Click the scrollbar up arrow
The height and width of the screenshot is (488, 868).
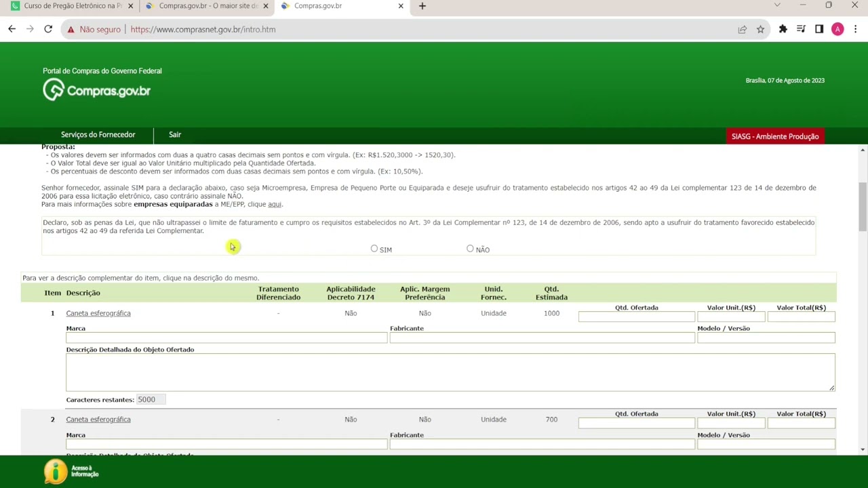863,149
